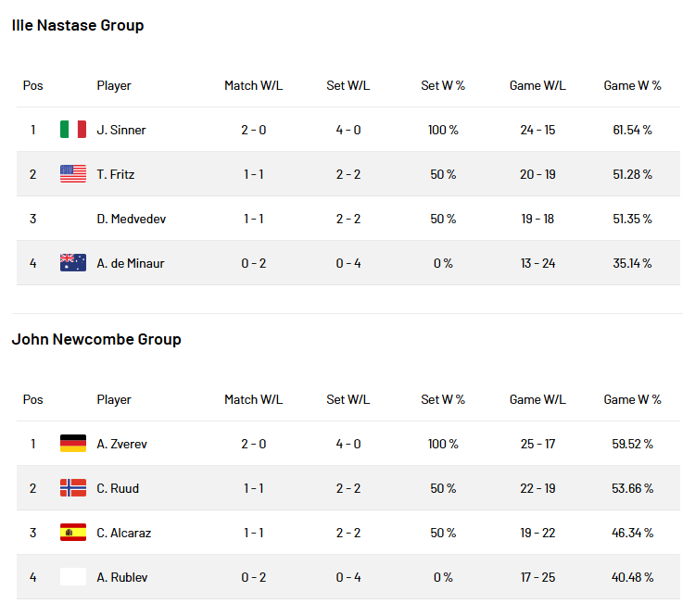
Task: Select the T. Fritz row game score 20 - 19
Action: [538, 174]
